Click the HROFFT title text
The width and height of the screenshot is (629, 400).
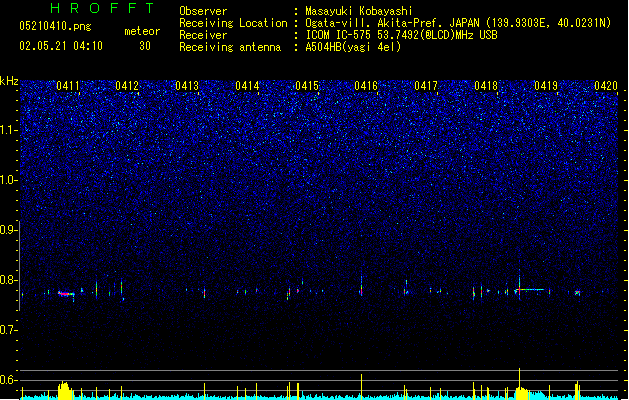tap(103, 8)
